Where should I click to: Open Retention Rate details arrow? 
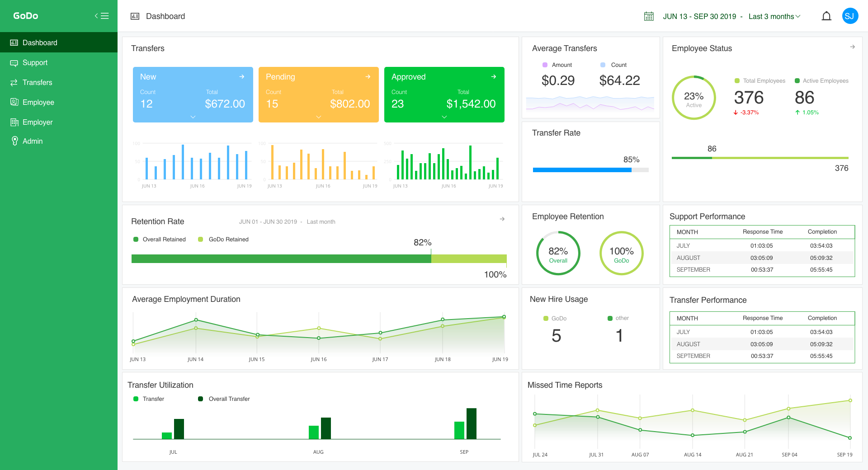[x=502, y=219]
